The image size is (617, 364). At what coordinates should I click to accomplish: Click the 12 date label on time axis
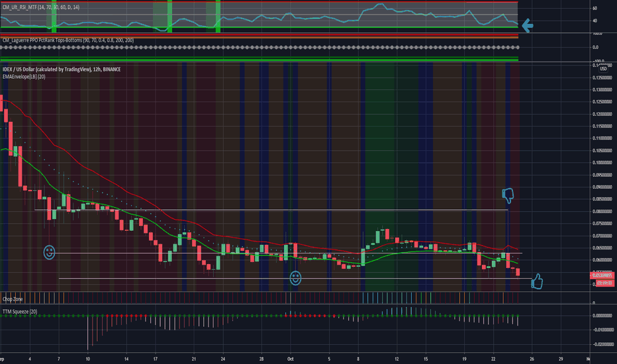click(397, 359)
